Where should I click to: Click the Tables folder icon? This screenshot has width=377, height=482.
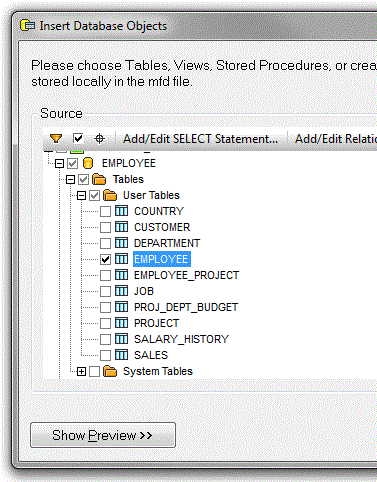point(99,179)
